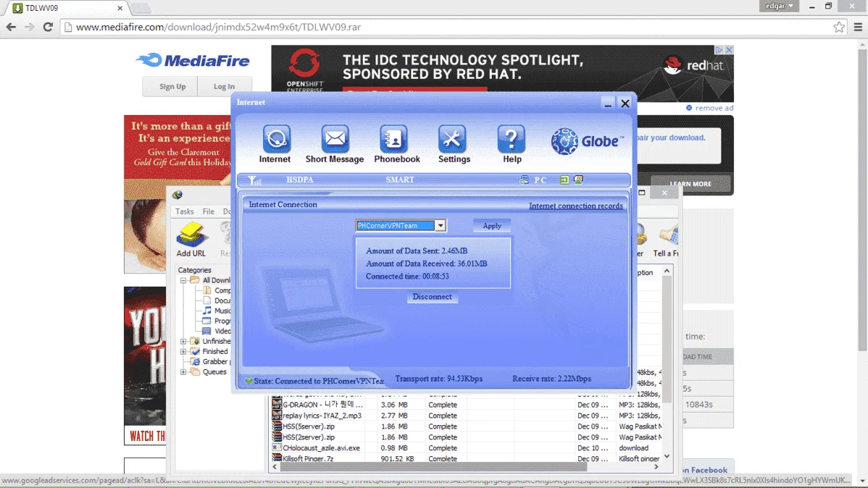The height and width of the screenshot is (488, 868).
Task: Select the Music category folder icon
Action: point(206,311)
